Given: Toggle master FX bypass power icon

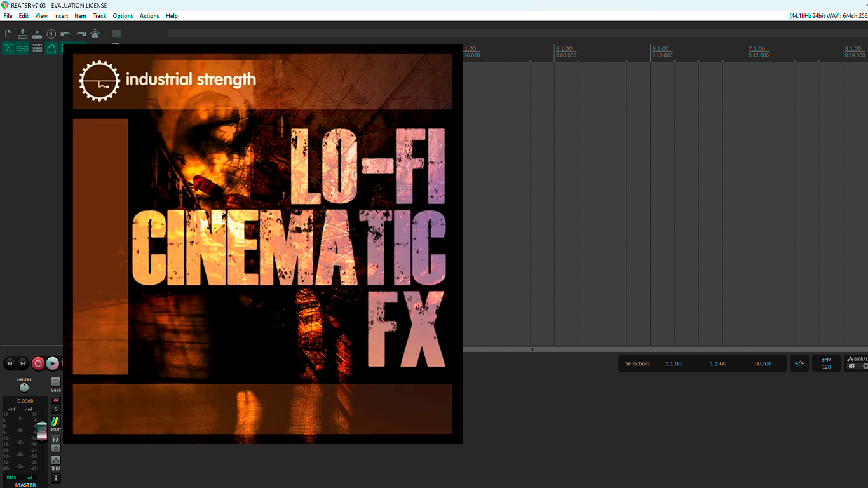Looking at the screenshot, I should [x=56, y=448].
